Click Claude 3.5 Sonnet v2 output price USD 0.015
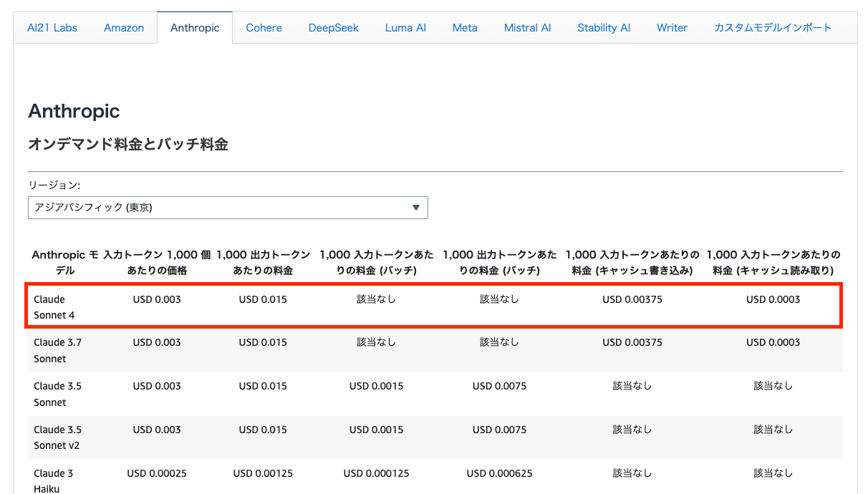The width and height of the screenshot is (868, 494). click(x=263, y=430)
